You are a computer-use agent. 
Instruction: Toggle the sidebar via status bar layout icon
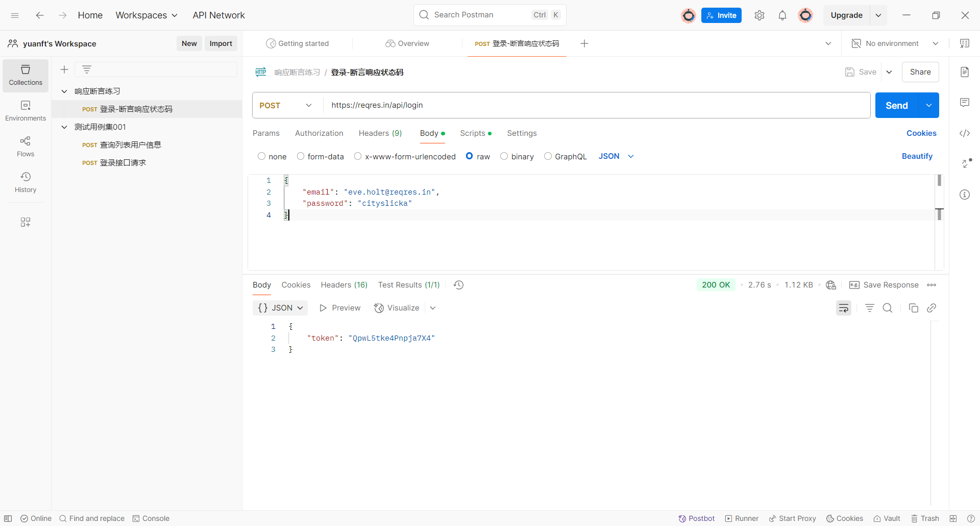coord(8,518)
